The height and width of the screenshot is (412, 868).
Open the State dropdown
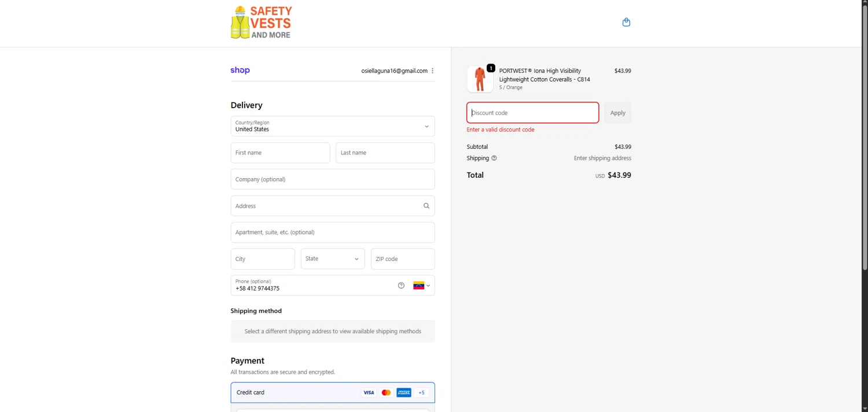pyautogui.click(x=333, y=259)
